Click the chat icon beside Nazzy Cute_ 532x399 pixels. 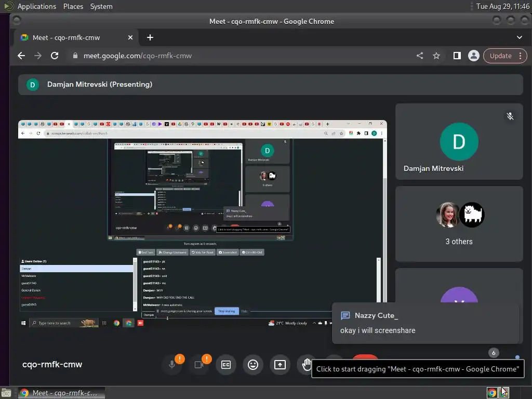point(345,315)
